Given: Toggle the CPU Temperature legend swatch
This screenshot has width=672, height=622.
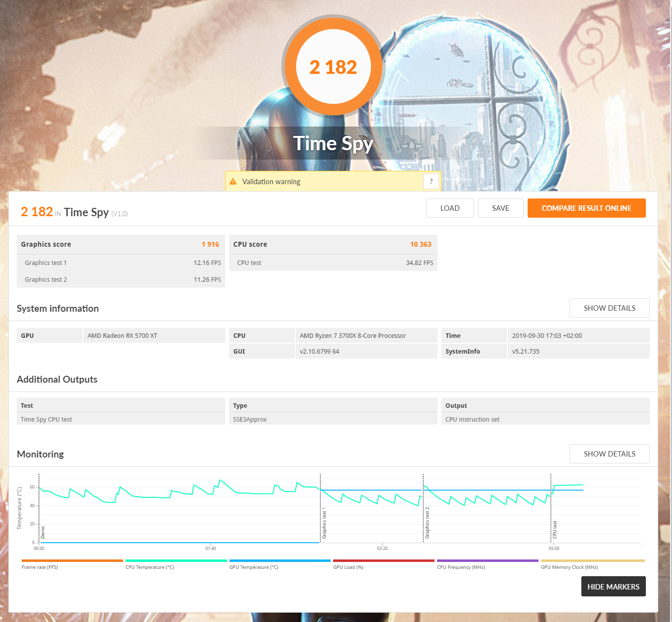Looking at the screenshot, I should click(176, 560).
